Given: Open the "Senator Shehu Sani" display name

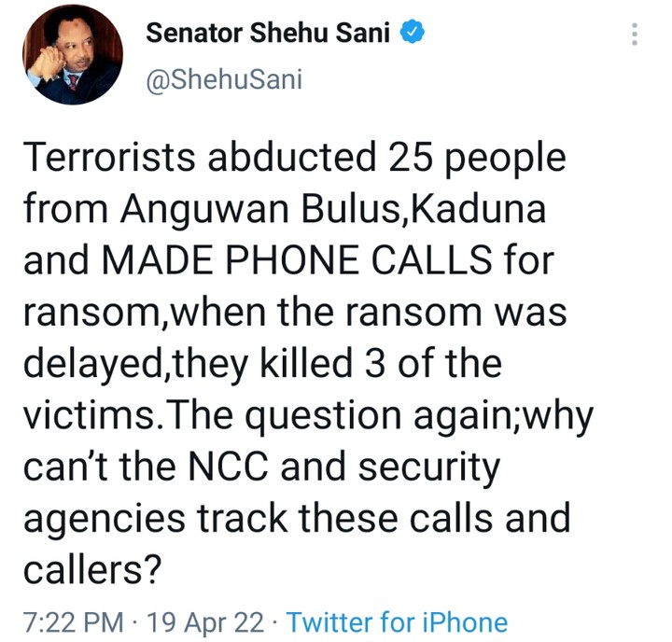Looking at the screenshot, I should click(x=268, y=33).
